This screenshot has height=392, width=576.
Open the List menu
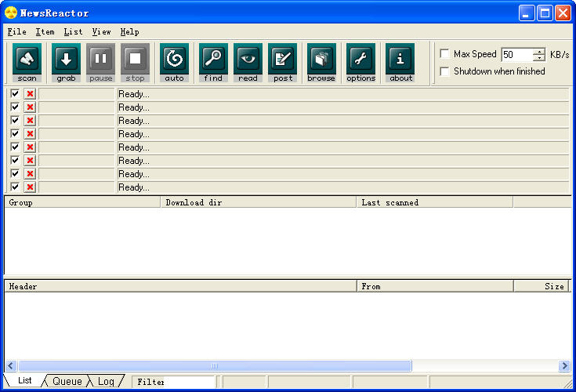coord(73,32)
